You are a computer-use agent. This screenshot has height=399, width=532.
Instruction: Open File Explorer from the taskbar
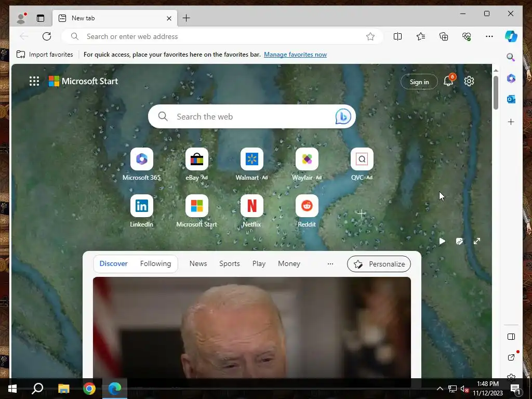pos(63,389)
